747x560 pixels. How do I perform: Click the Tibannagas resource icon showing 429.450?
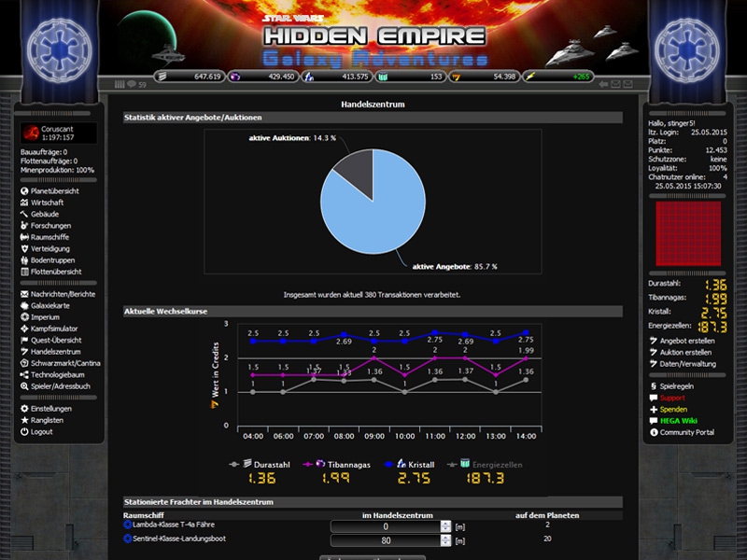click(235, 77)
